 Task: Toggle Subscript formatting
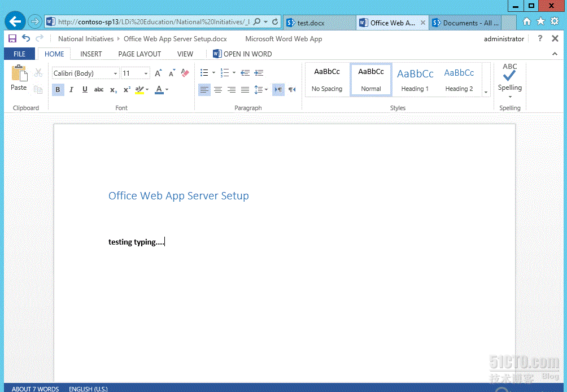pos(113,89)
